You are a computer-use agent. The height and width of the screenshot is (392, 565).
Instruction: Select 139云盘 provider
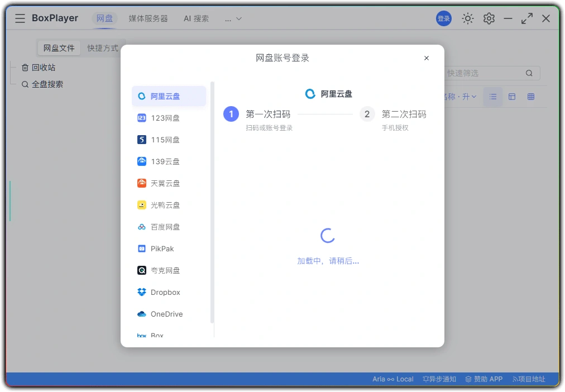[169, 161]
